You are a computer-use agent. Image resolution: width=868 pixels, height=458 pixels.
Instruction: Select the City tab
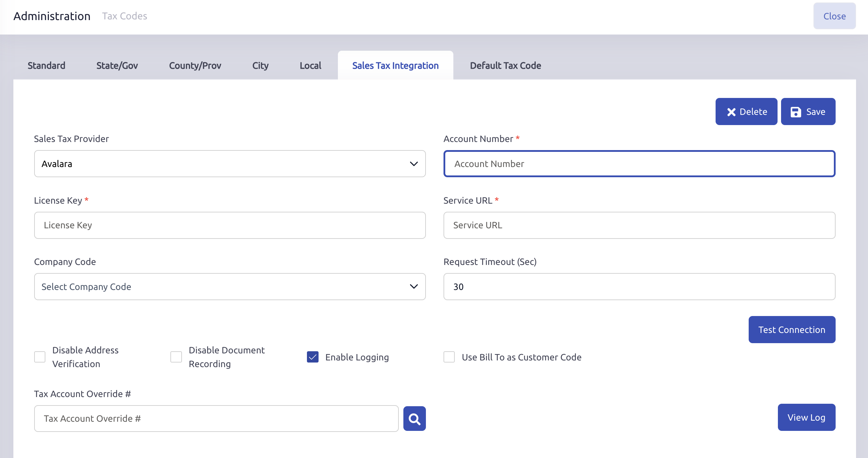coord(260,66)
